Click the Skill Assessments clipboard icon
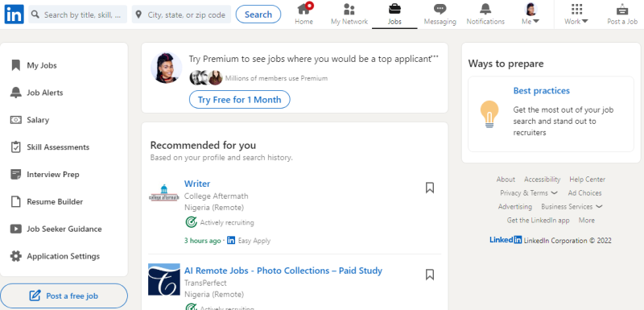The height and width of the screenshot is (310, 644). (15, 147)
